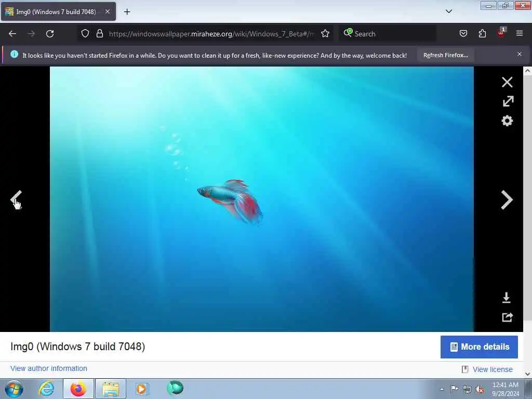Screen dimensions: 532x399
Task: Click the Firefox taskbar button
Action: pos(78,389)
